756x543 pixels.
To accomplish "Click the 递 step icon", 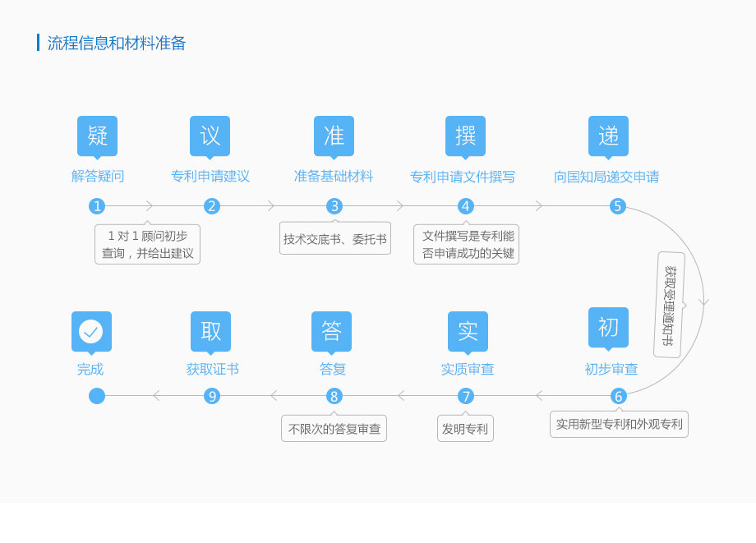I will click(x=608, y=136).
